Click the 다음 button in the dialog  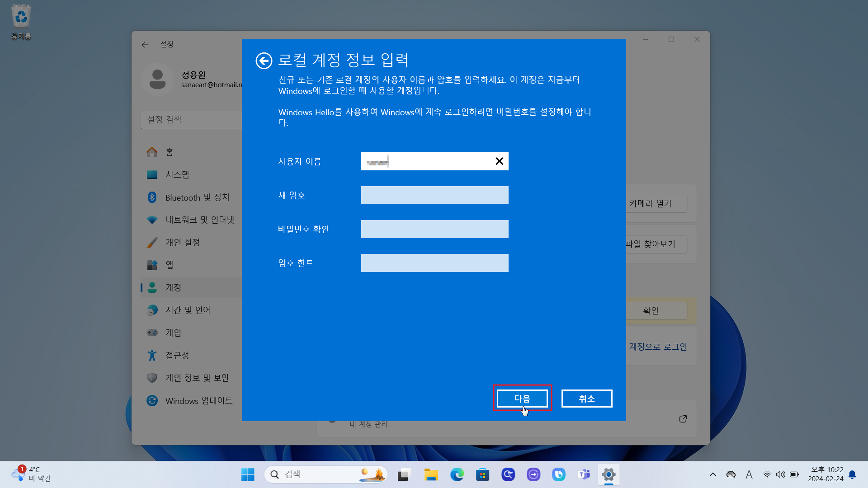[522, 399]
